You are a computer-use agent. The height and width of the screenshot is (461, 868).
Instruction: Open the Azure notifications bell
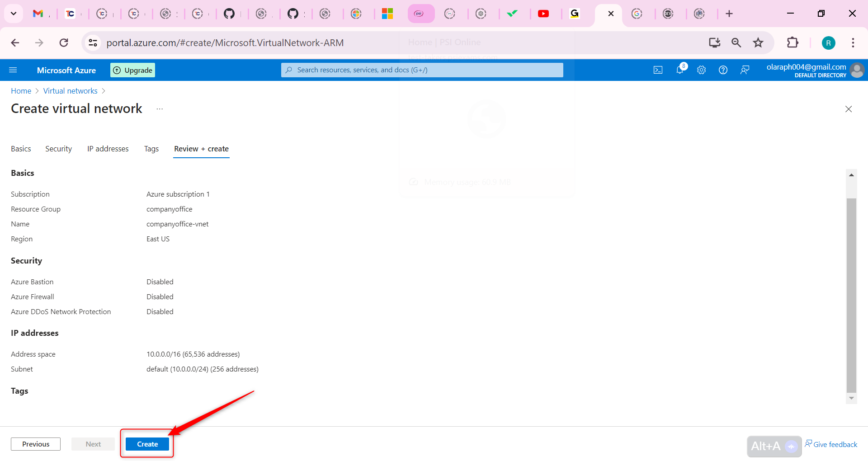click(679, 70)
